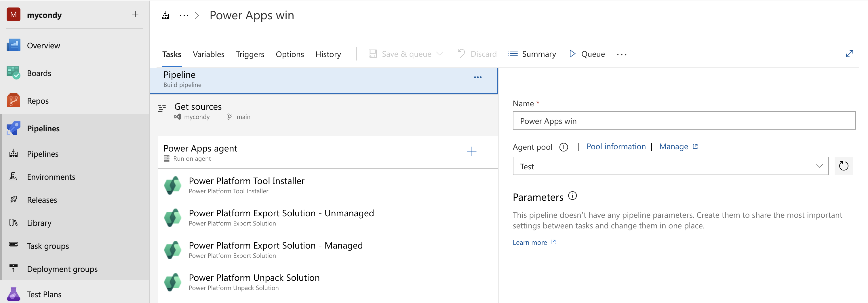Open the Manage agent pools link

click(x=678, y=147)
